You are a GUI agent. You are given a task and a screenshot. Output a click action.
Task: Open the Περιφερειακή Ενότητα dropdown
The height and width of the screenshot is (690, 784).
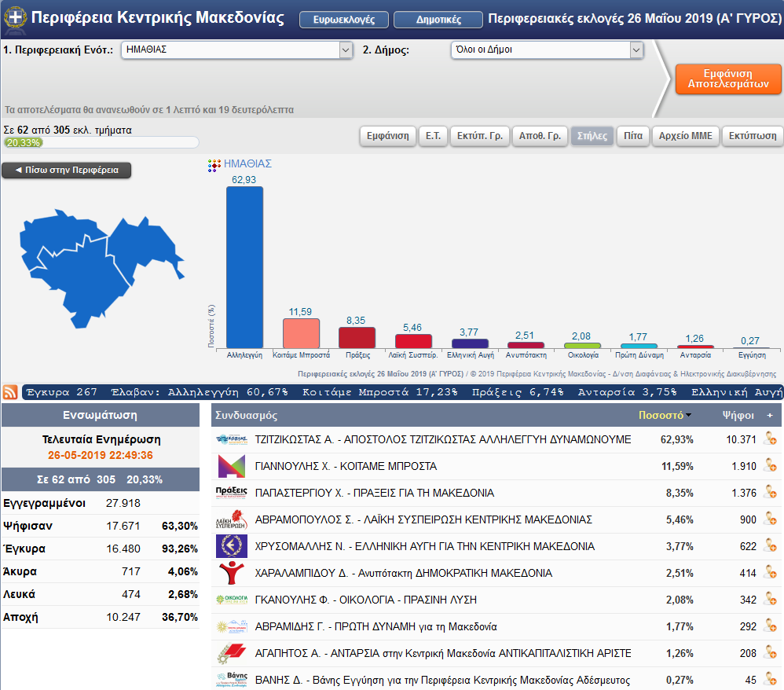(236, 50)
